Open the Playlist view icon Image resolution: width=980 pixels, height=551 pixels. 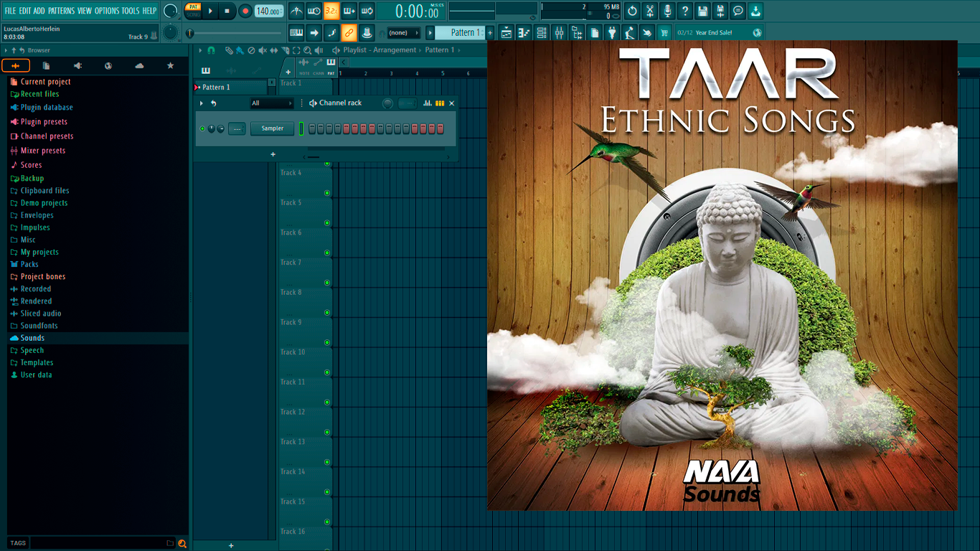pyautogui.click(x=507, y=32)
